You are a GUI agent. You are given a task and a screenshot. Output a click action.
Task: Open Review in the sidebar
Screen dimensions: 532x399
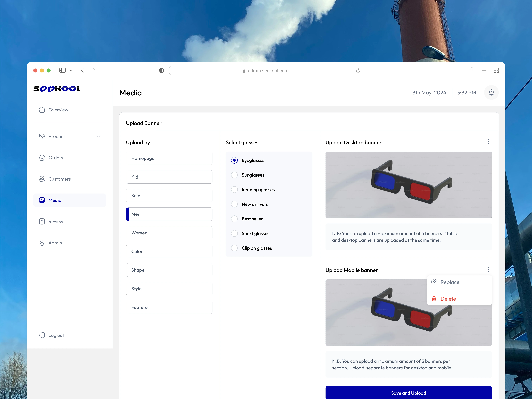coord(69,222)
